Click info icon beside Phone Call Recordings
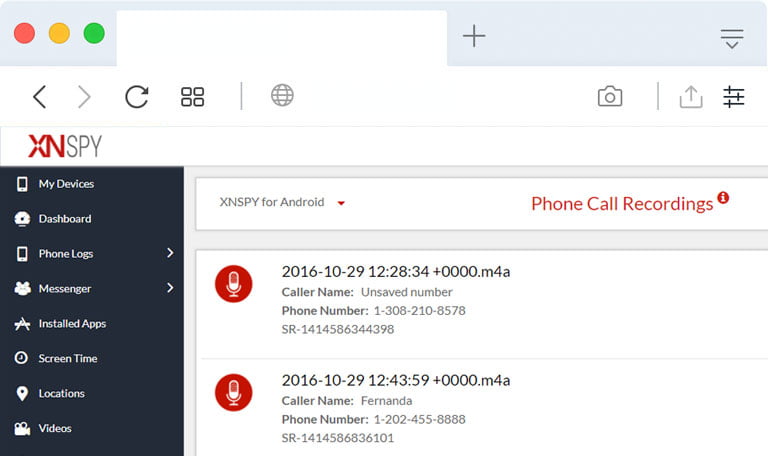The image size is (768, 456). pos(723,197)
